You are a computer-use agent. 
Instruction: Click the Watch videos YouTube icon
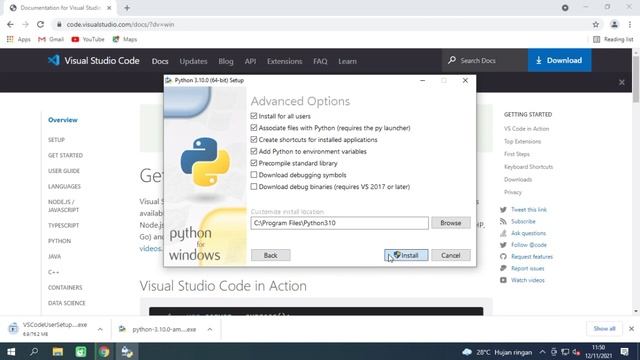pos(503,280)
